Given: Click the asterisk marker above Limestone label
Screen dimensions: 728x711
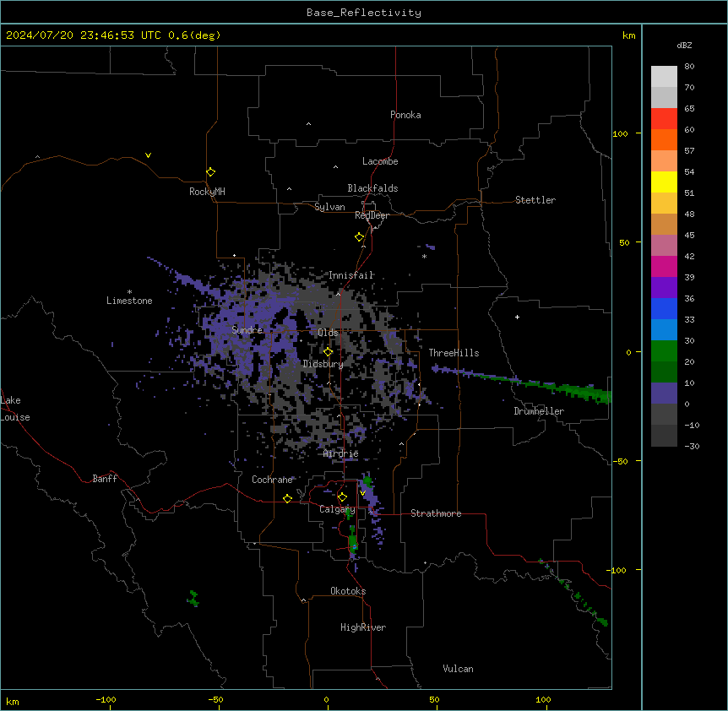Looking at the screenshot, I should pyautogui.click(x=129, y=292).
